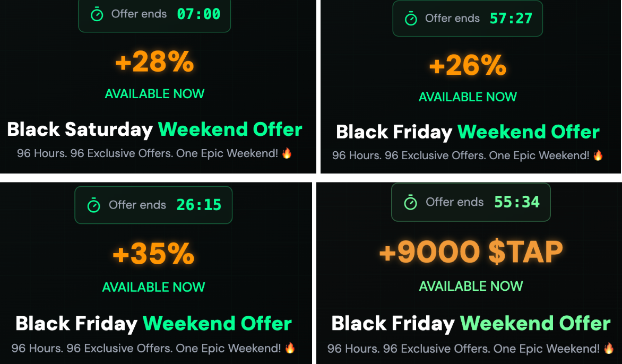Click AVAILABLE NOW under +9000 $TAP
The image size is (622, 364).
point(471,286)
